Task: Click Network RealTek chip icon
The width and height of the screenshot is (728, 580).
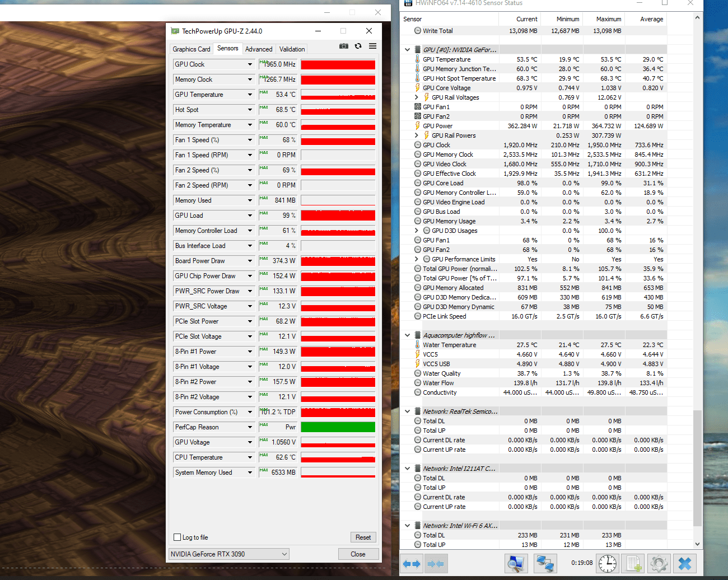Action: coord(418,411)
